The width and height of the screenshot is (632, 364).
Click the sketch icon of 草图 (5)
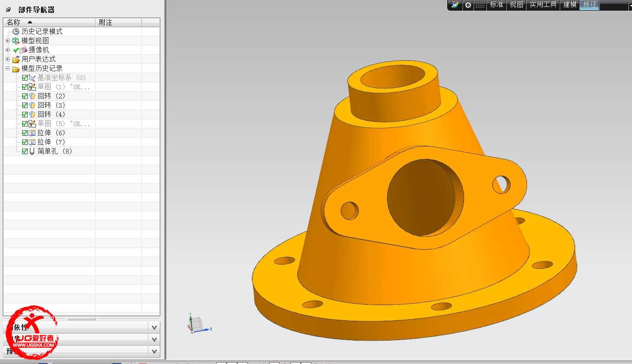(32, 124)
